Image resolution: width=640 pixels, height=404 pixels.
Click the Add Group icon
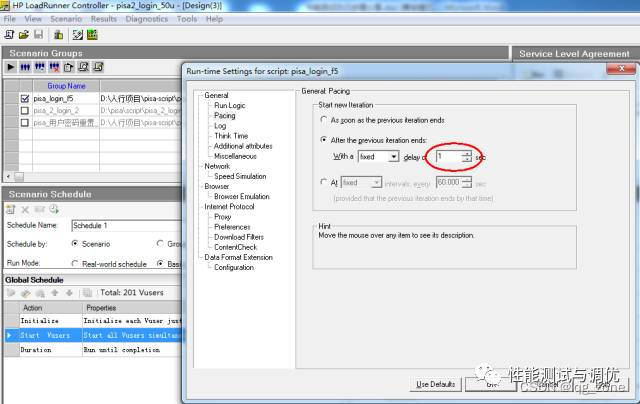[x=40, y=67]
